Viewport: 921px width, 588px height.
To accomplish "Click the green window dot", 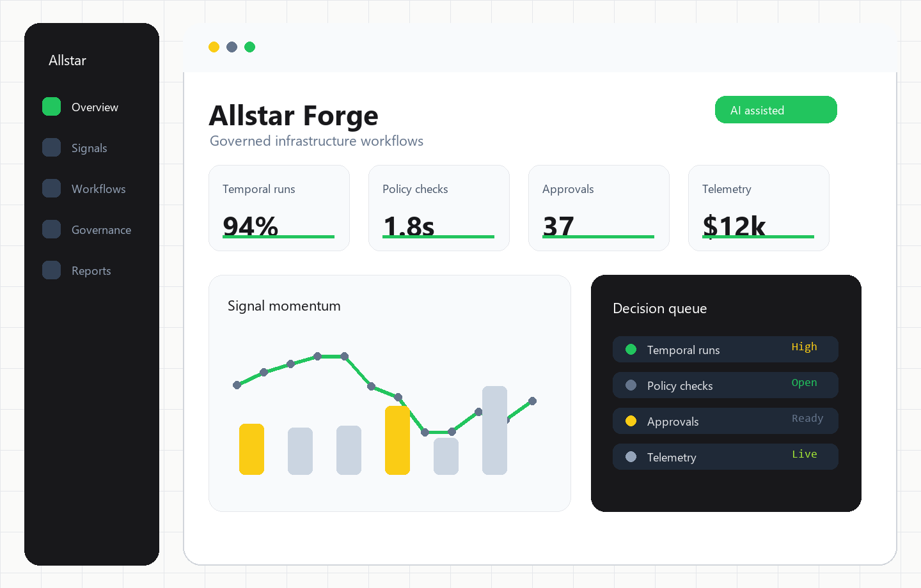I will click(250, 47).
